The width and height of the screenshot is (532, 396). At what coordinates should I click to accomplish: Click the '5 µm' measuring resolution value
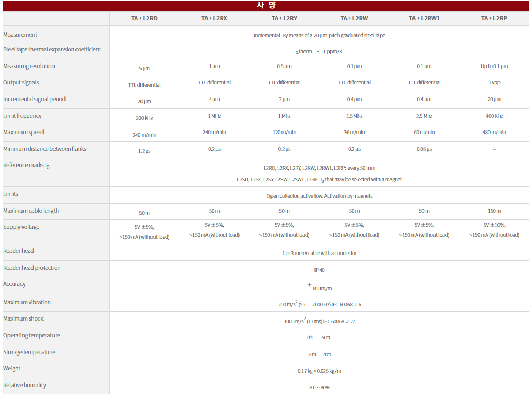click(144, 68)
